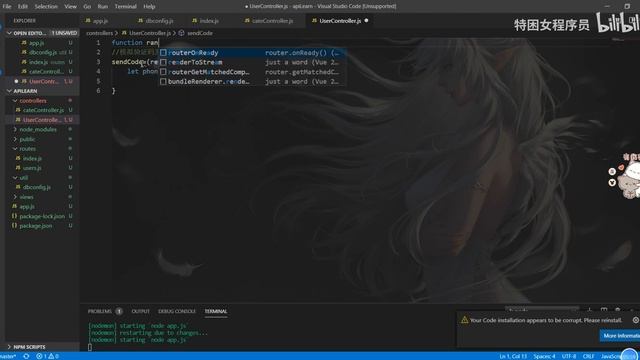Click CRLF line ending in status bar

coord(589,356)
